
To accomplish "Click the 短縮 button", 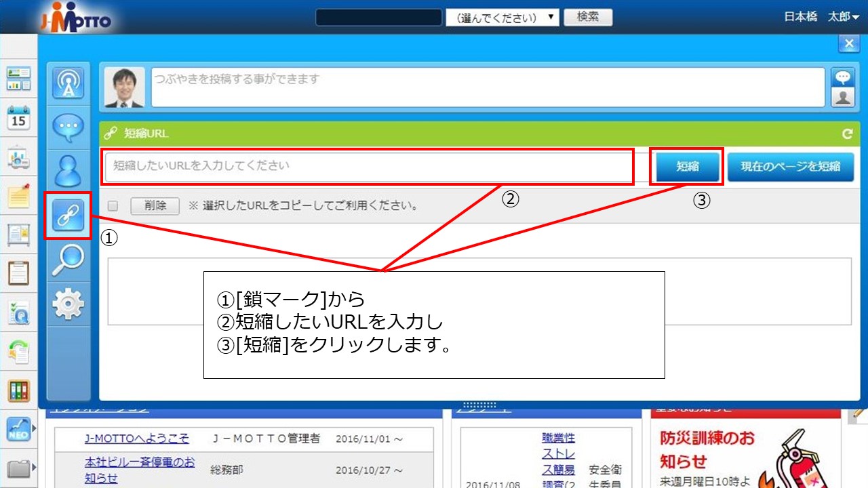I will pyautogui.click(x=687, y=166).
